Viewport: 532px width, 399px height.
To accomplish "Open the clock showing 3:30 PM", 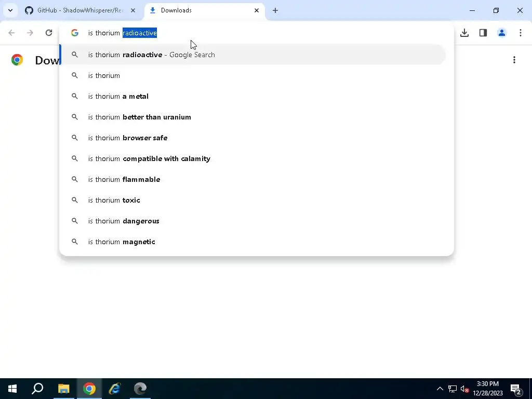I will click(x=488, y=389).
